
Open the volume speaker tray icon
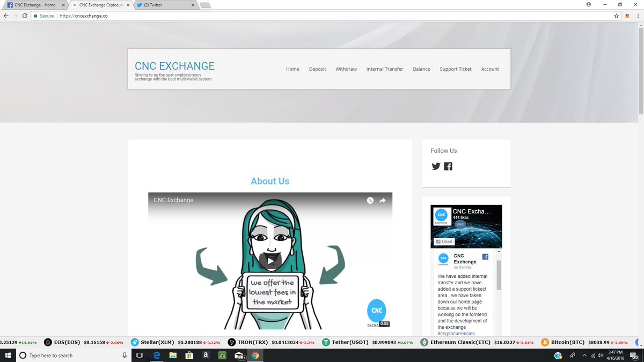click(x=601, y=355)
